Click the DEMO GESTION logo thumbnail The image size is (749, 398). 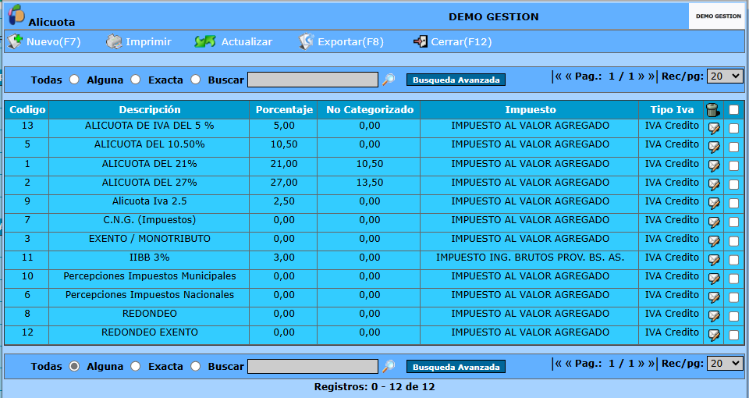pos(717,16)
